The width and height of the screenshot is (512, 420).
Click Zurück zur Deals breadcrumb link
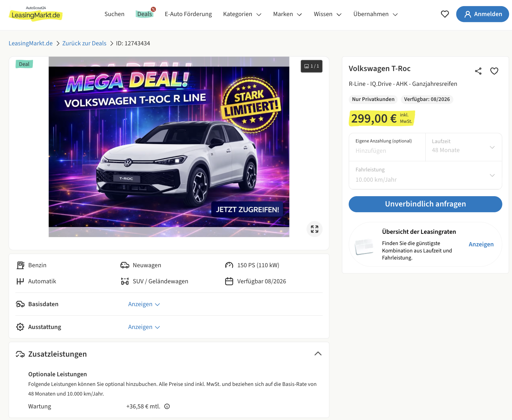pos(84,43)
